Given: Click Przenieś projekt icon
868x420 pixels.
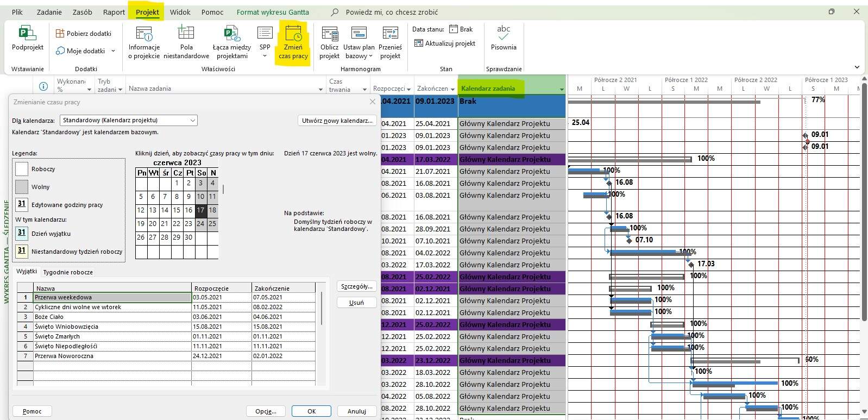Looking at the screenshot, I should tap(390, 34).
